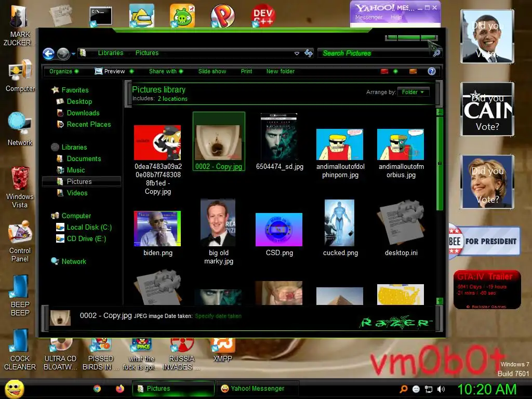Open Recent Places in the sidebar
The width and height of the screenshot is (532, 399).
tap(88, 125)
